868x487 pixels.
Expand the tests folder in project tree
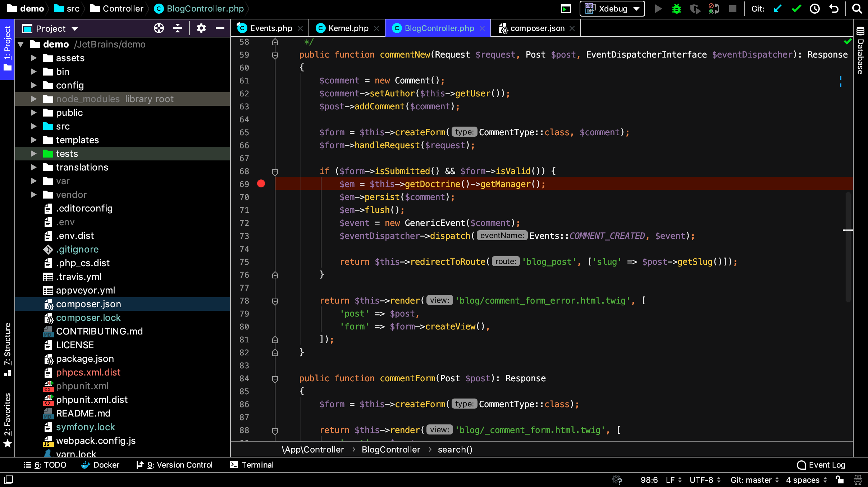click(x=34, y=153)
